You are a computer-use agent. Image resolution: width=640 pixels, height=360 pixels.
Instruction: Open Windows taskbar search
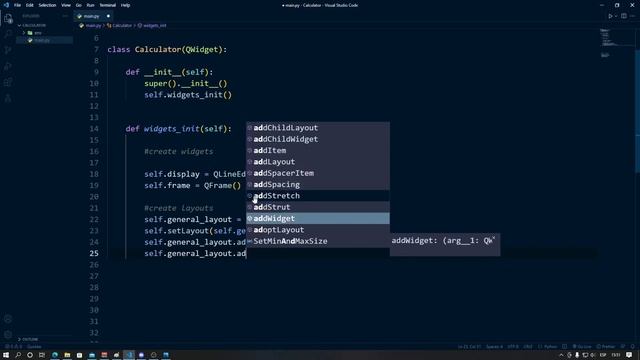[x=18, y=355]
